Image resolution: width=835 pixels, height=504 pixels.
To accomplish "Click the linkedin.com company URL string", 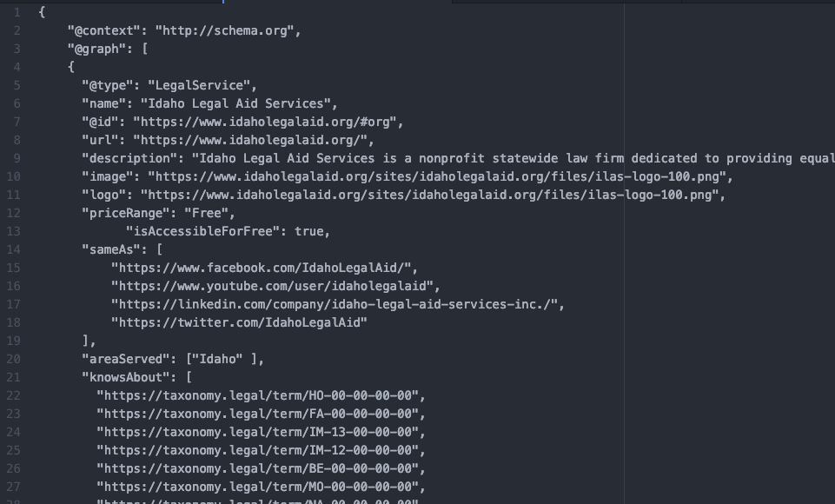I will (x=334, y=304).
